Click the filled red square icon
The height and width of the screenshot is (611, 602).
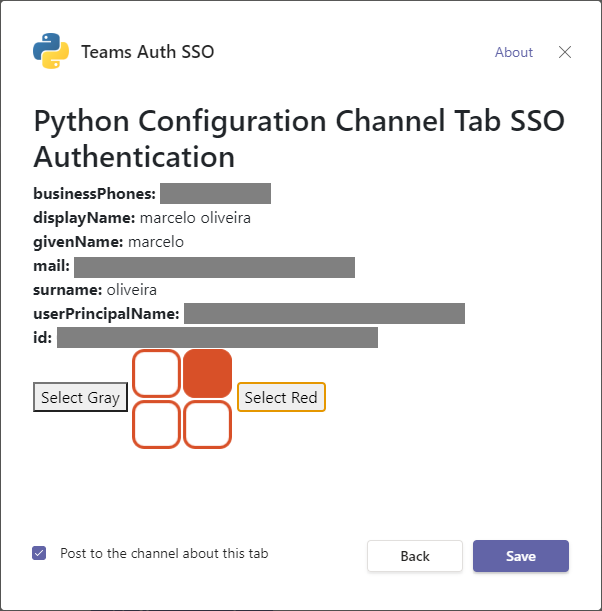click(x=207, y=373)
